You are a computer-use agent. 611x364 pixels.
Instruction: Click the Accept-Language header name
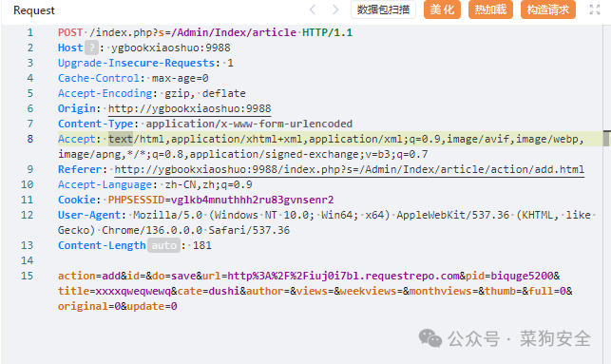(x=105, y=184)
